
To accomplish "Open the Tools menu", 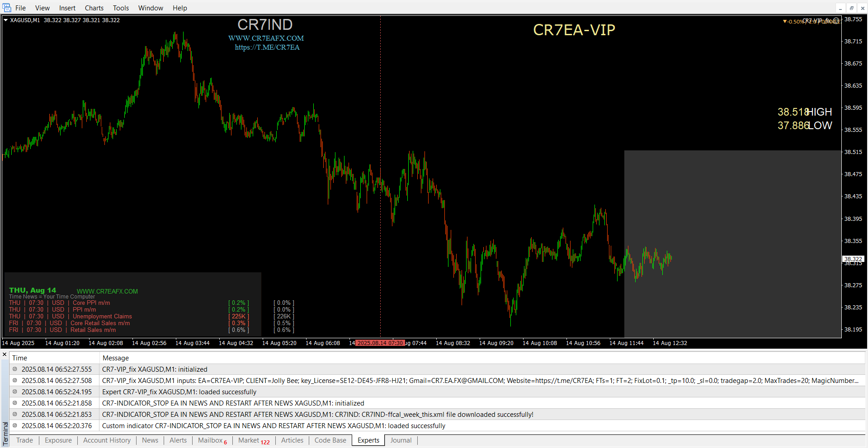I will coord(121,8).
